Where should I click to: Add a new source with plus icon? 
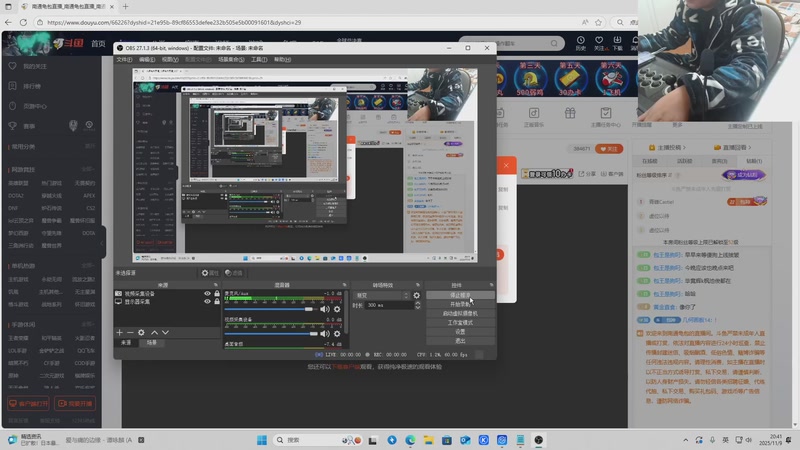119,333
